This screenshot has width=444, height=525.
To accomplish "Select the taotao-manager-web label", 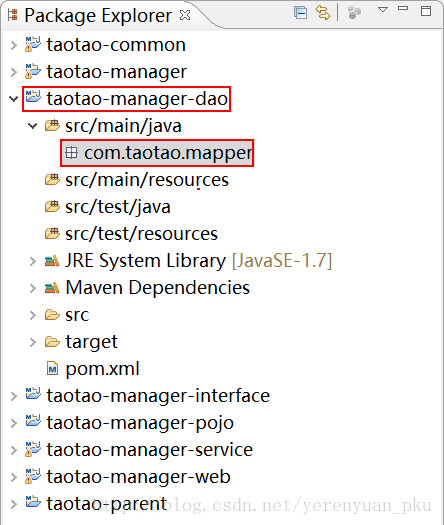I will (x=139, y=477).
